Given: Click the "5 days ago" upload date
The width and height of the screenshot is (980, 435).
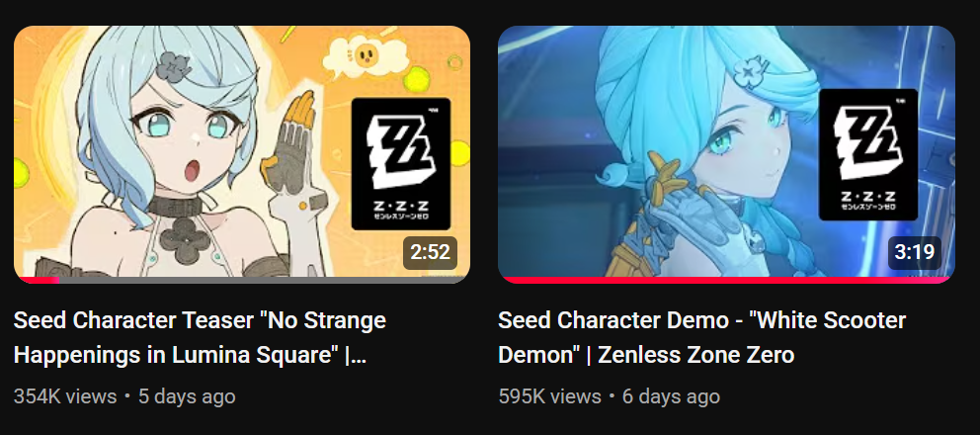Looking at the screenshot, I should click(x=187, y=396).
